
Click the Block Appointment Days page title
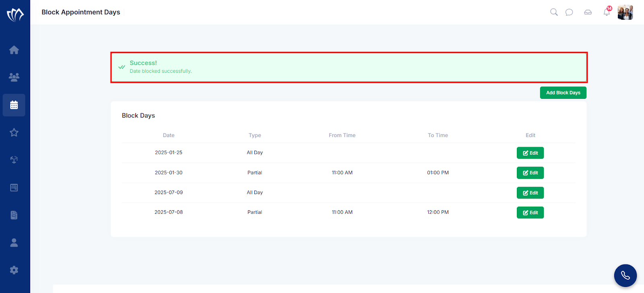[x=81, y=12]
